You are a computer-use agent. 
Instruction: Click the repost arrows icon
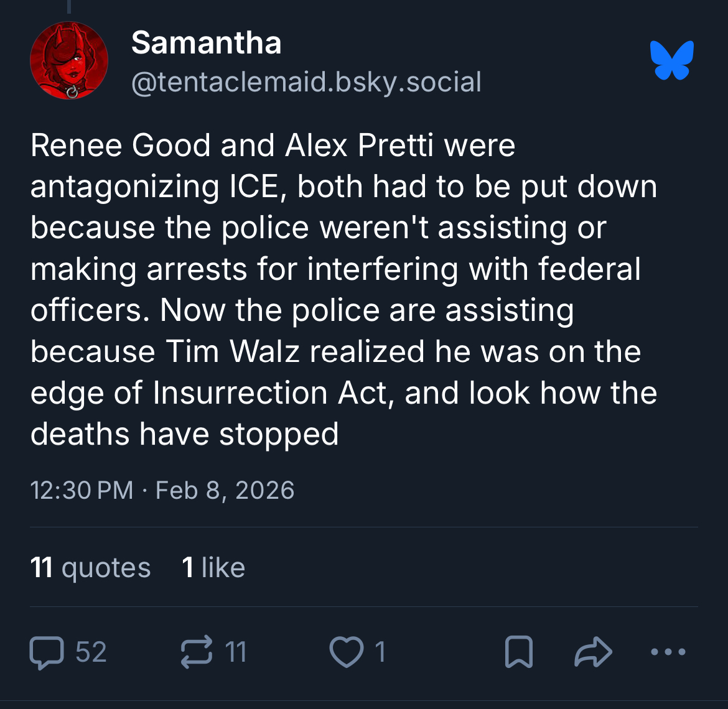[x=196, y=652]
